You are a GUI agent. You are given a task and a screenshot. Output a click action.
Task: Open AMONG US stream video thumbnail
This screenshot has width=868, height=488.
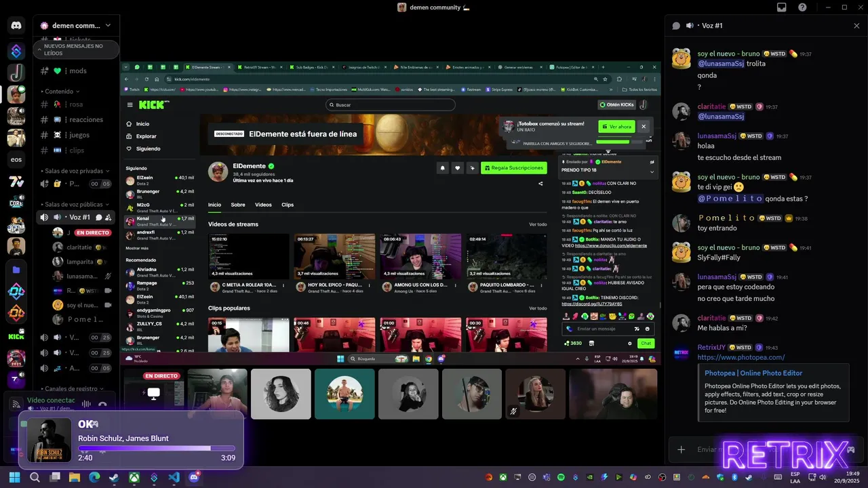(x=420, y=256)
